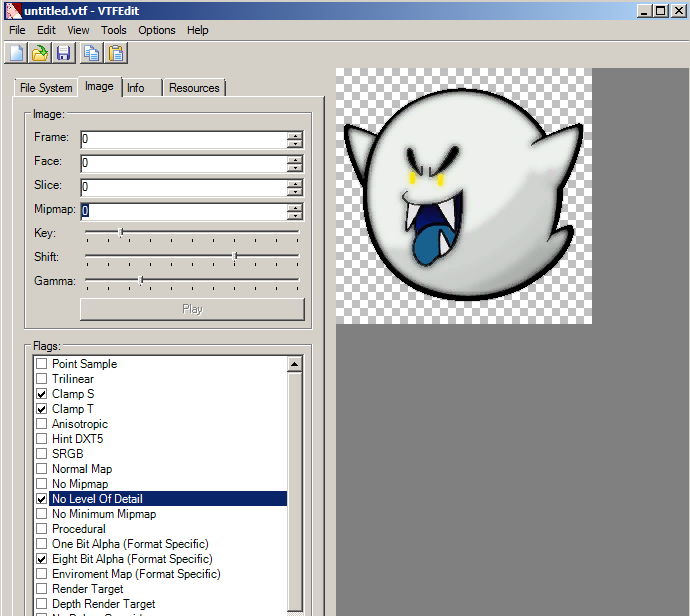690x616 pixels.
Task: Maximize the VTFEdit window
Action: tap(661, 11)
